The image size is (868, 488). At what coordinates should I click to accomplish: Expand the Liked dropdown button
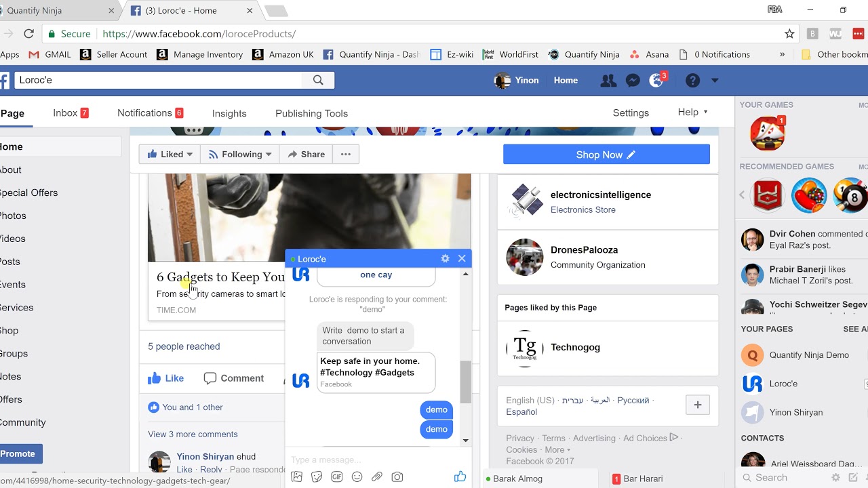tap(170, 155)
